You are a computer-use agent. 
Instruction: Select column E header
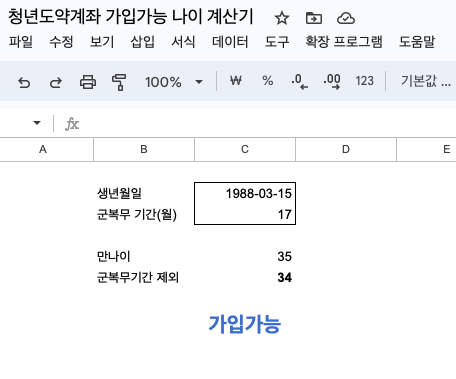click(x=427, y=149)
